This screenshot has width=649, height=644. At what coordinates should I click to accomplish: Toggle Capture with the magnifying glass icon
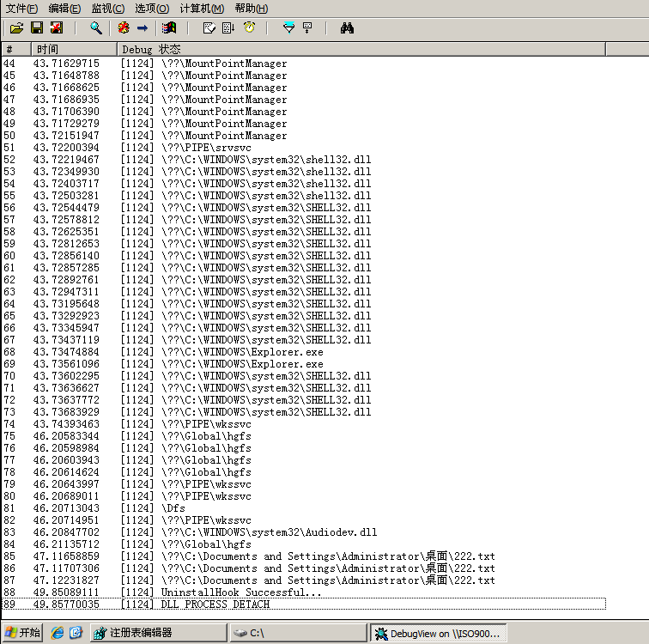point(96,28)
